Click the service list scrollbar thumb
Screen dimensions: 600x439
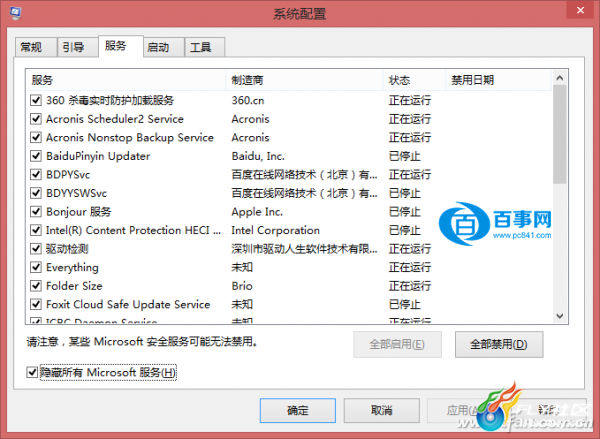pos(559,134)
